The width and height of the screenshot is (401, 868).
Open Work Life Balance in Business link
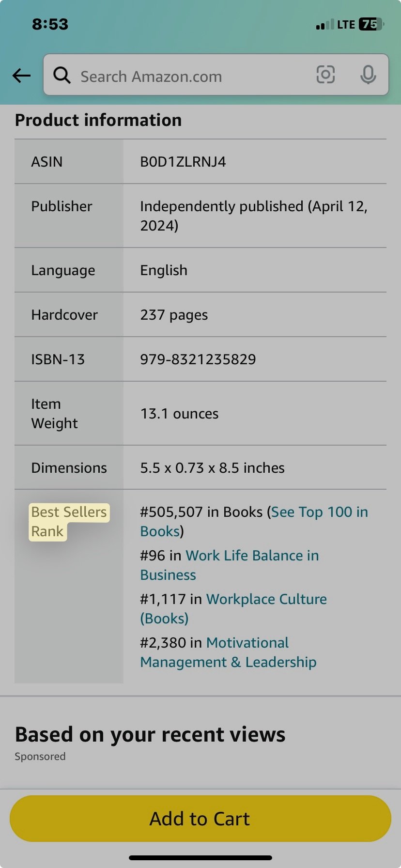tap(230, 565)
